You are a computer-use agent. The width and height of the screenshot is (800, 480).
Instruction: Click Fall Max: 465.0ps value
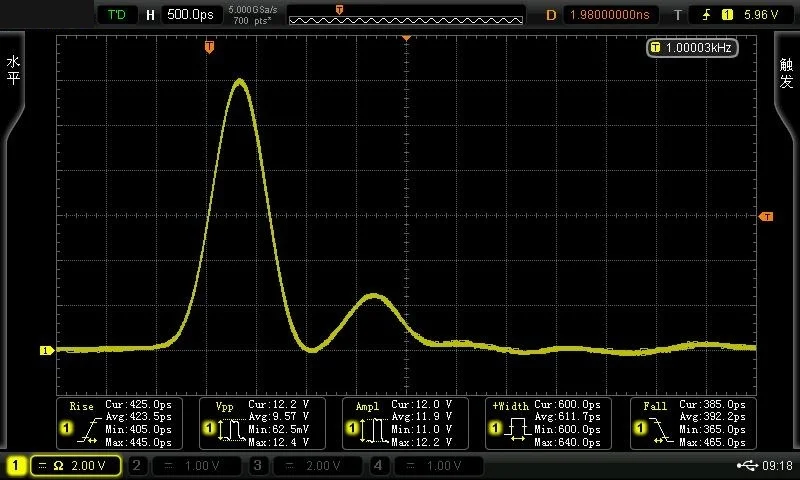712,442
